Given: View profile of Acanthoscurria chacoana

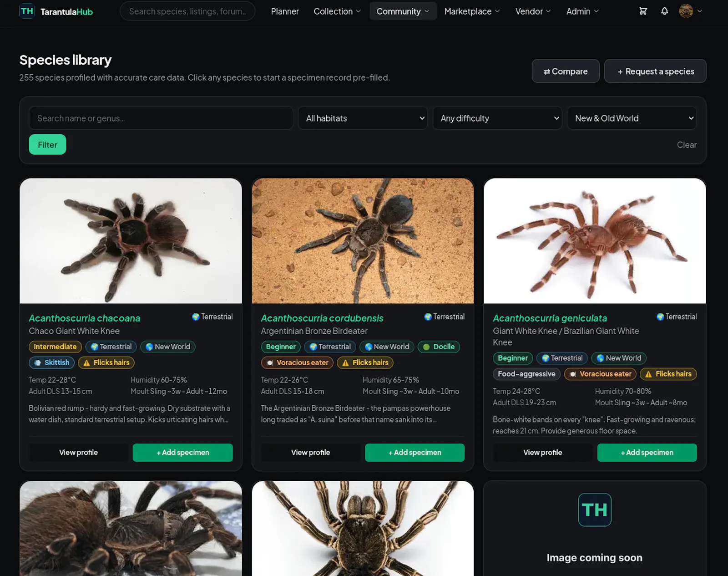Looking at the screenshot, I should coord(78,453).
